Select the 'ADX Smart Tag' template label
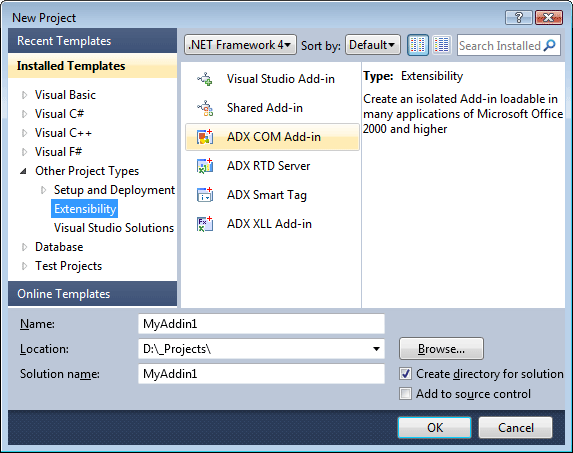Image resolution: width=573 pixels, height=453 pixels. (x=266, y=195)
